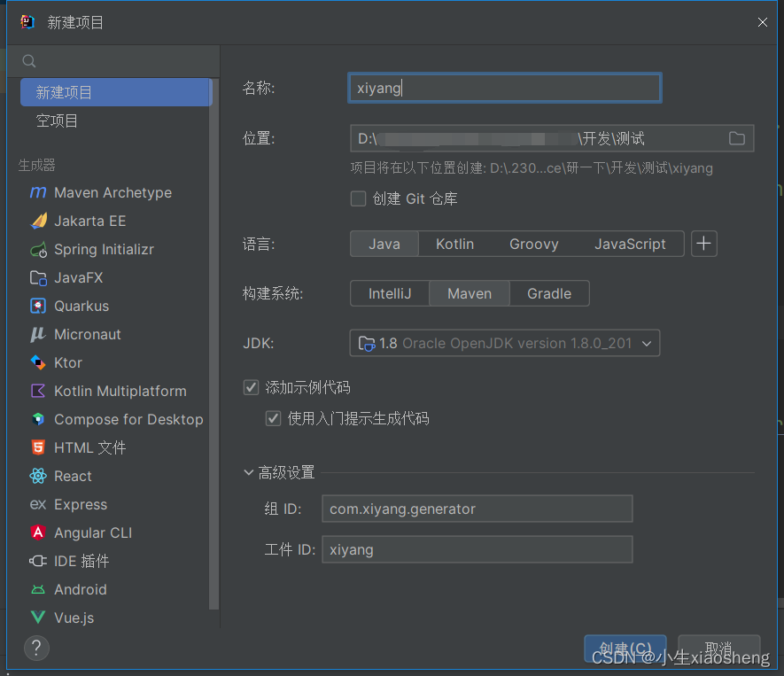Viewport: 784px width, 676px height.
Task: Select Kotlin as the language
Action: (x=454, y=244)
